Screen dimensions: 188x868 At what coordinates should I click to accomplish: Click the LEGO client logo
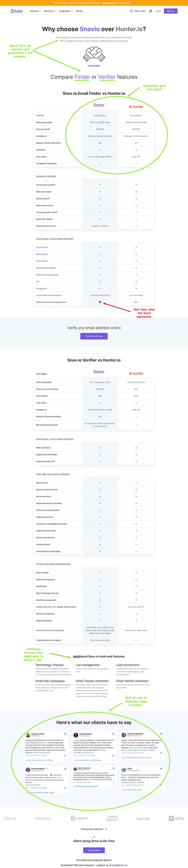tap(112, 819)
